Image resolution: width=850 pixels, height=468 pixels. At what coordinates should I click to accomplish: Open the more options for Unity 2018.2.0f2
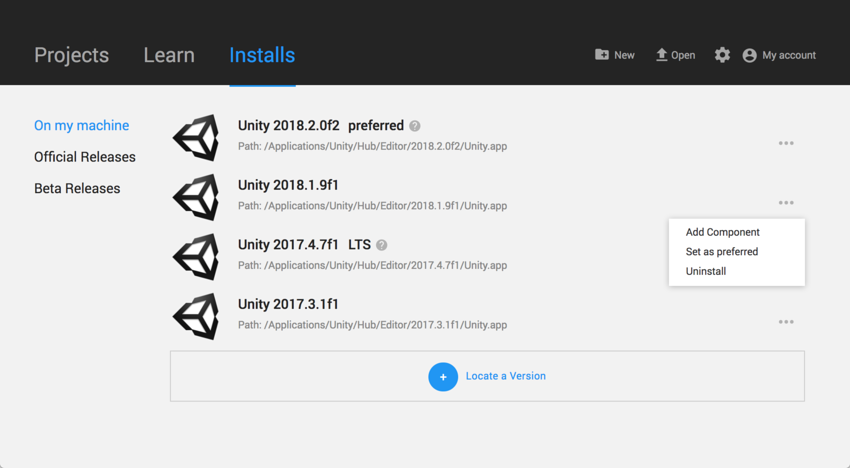pyautogui.click(x=786, y=143)
